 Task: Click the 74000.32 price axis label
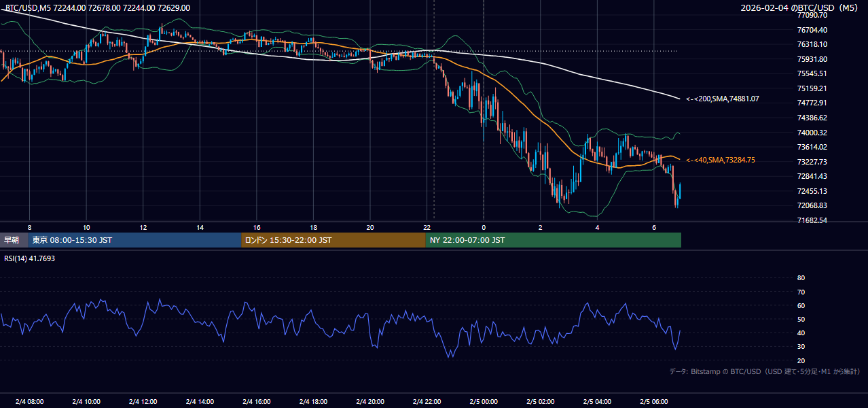coord(812,133)
